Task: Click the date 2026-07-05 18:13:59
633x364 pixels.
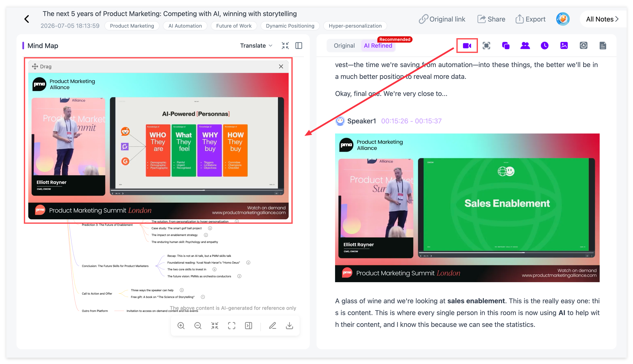Action: (70, 26)
